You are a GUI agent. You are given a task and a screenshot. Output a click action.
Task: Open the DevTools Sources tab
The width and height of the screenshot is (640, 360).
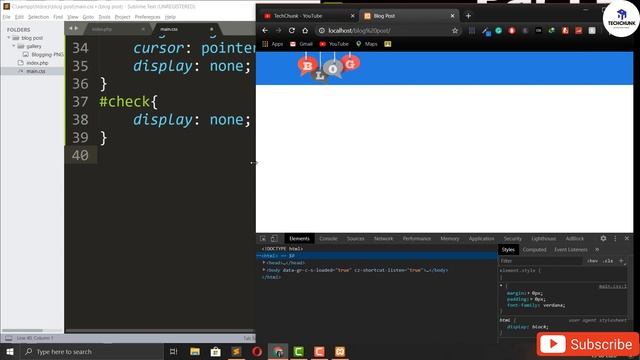(x=356, y=238)
